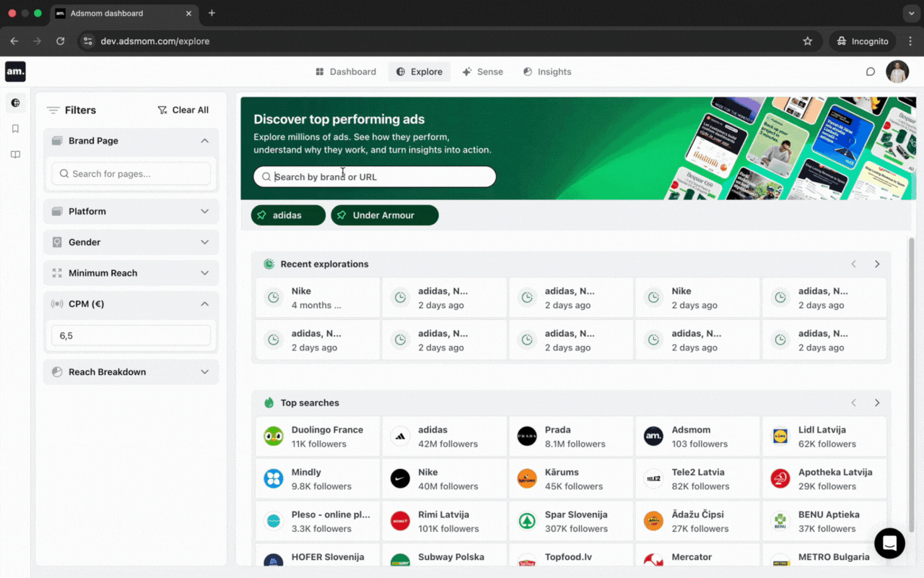Click the flame icon next to Top searches

coord(268,402)
